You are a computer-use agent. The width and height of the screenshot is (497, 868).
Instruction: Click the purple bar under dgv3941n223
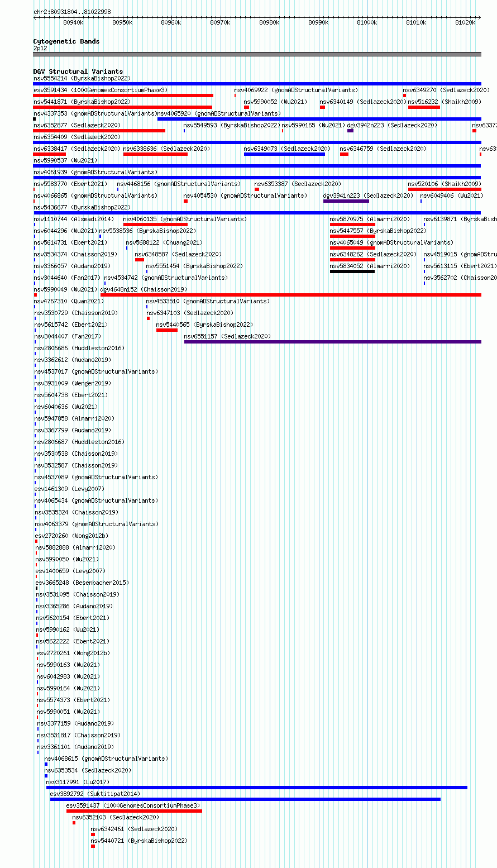coord(346,201)
